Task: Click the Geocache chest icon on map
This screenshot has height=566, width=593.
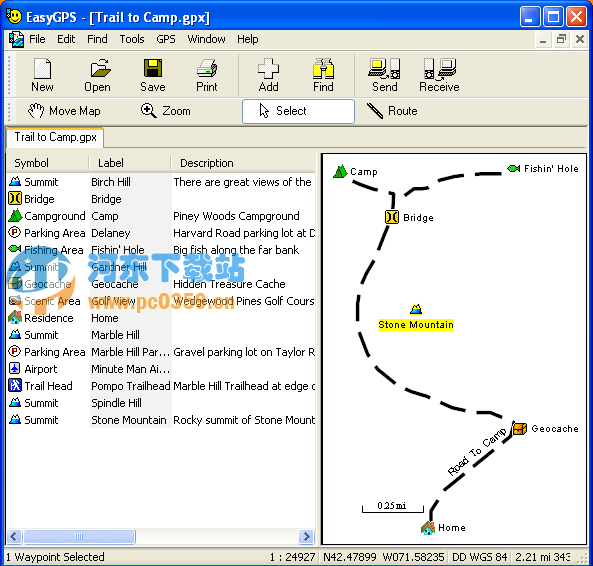Action: click(520, 428)
